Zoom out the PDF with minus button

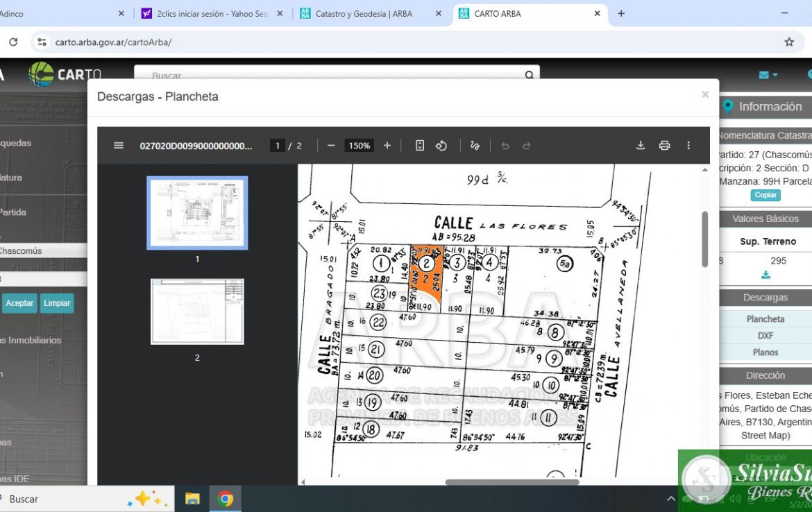coord(331,146)
